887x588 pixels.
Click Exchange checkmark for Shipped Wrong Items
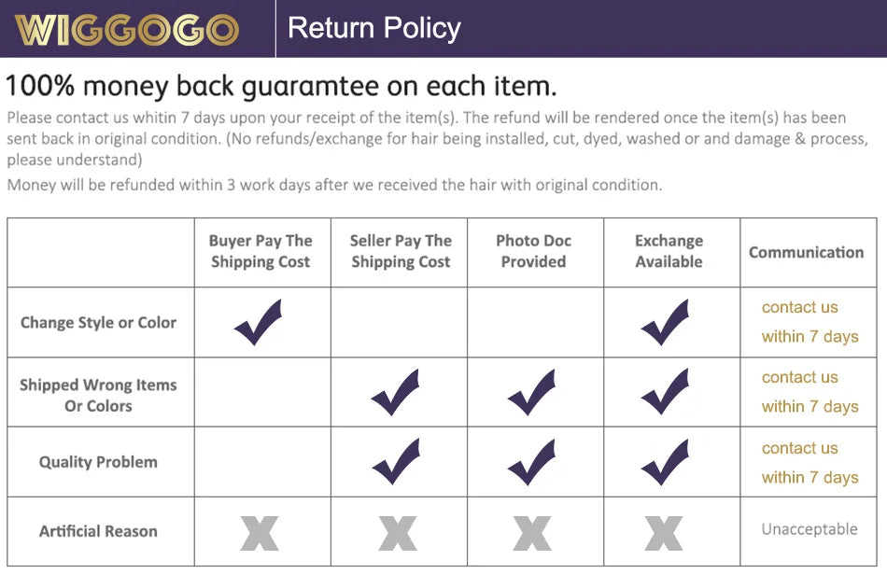coord(666,393)
